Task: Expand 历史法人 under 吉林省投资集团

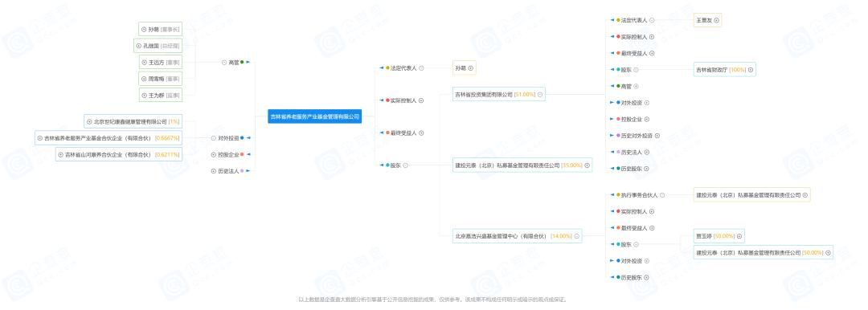Action: point(647,153)
